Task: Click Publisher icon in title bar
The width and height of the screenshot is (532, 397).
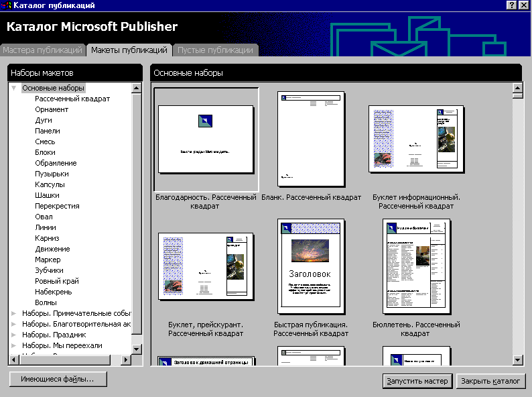Action: (6, 5)
